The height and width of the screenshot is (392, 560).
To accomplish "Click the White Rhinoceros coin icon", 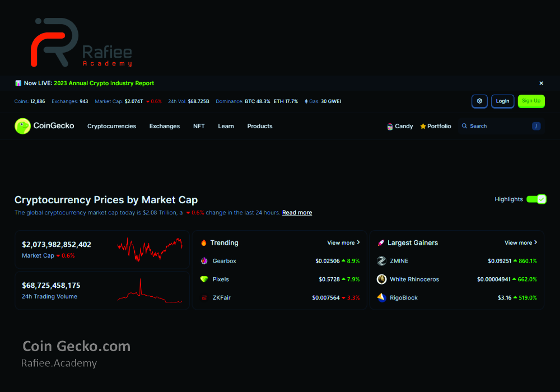I will 381,279.
